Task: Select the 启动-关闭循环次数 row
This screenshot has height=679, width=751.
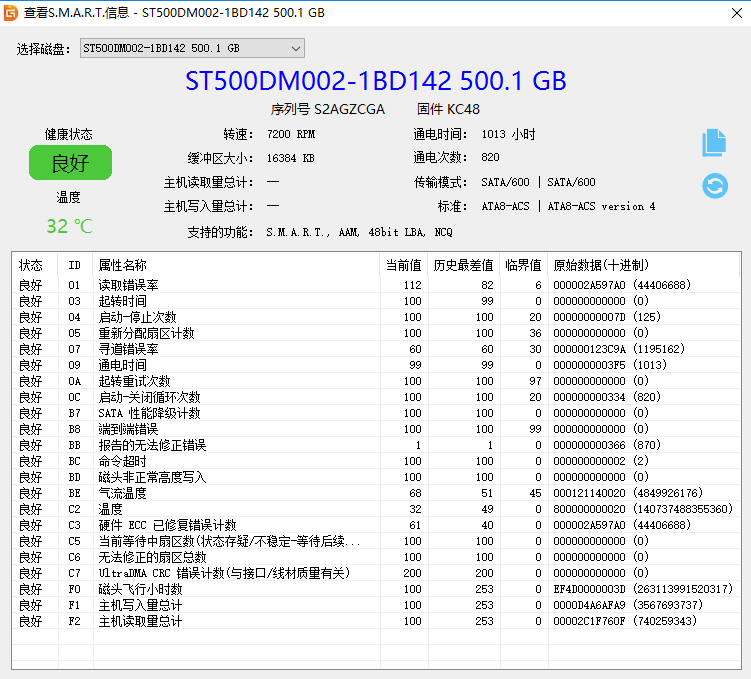Action: (376, 397)
